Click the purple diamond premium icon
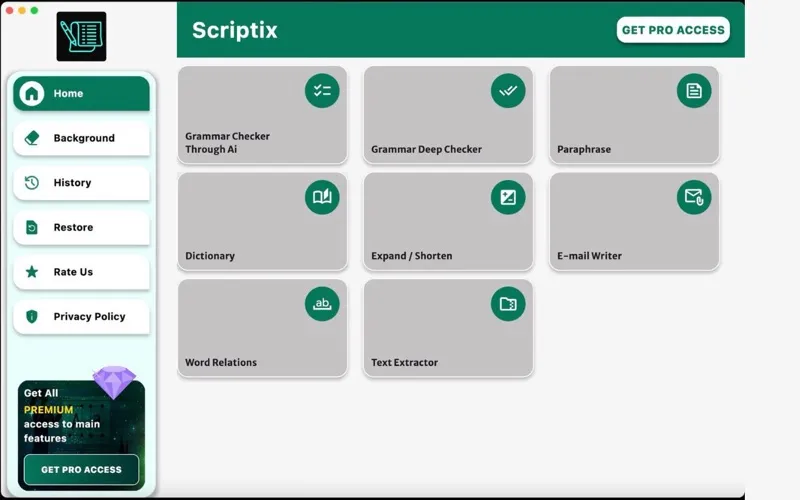 pos(114,382)
